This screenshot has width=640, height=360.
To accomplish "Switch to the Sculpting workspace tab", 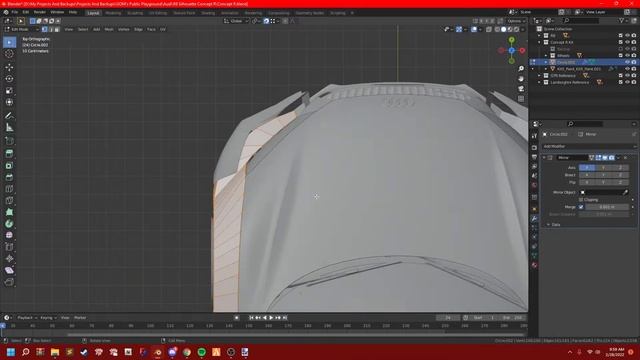I will coord(135,13).
